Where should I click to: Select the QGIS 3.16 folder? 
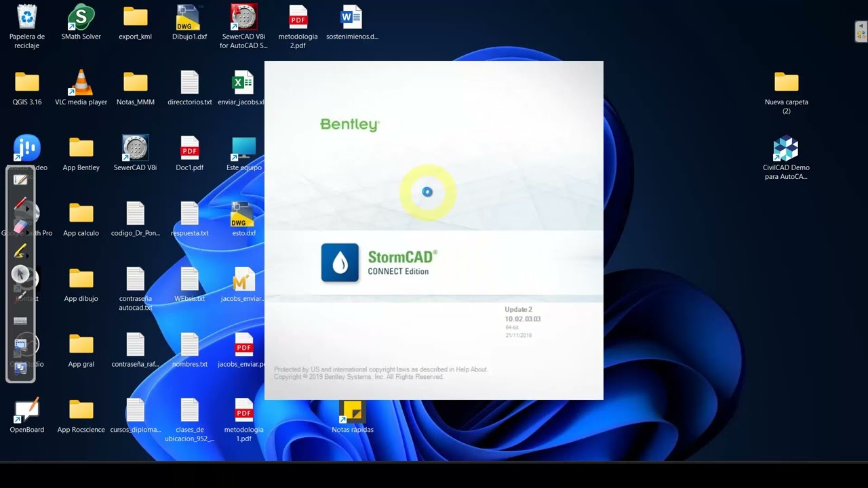(x=27, y=88)
